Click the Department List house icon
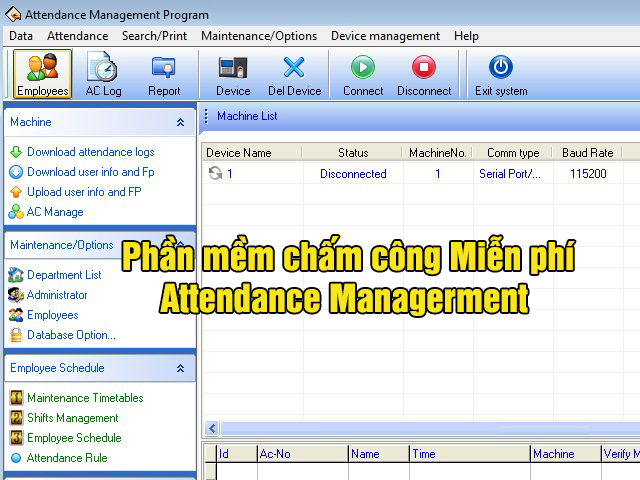640x480 pixels. click(x=16, y=275)
